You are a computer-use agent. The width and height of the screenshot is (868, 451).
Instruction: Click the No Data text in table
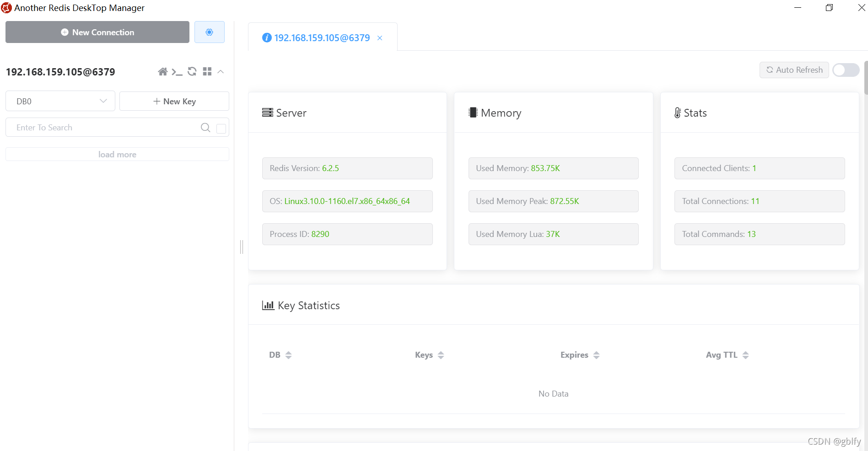point(554,394)
